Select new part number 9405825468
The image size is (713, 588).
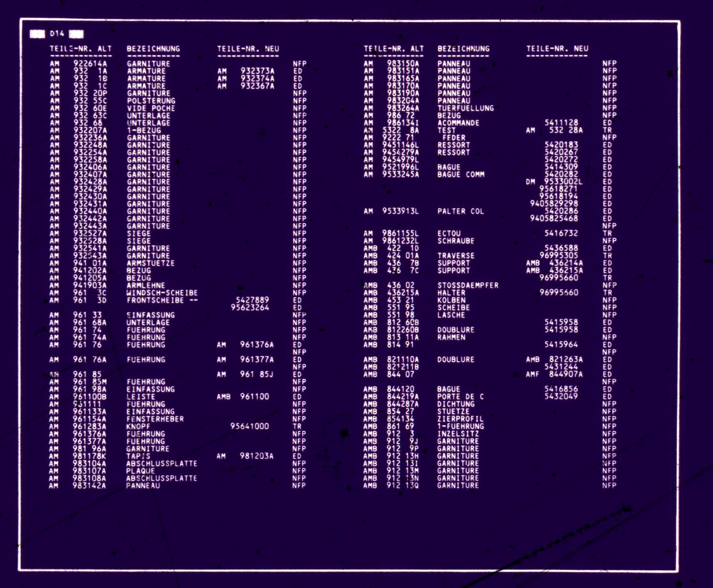pyautogui.click(x=554, y=219)
